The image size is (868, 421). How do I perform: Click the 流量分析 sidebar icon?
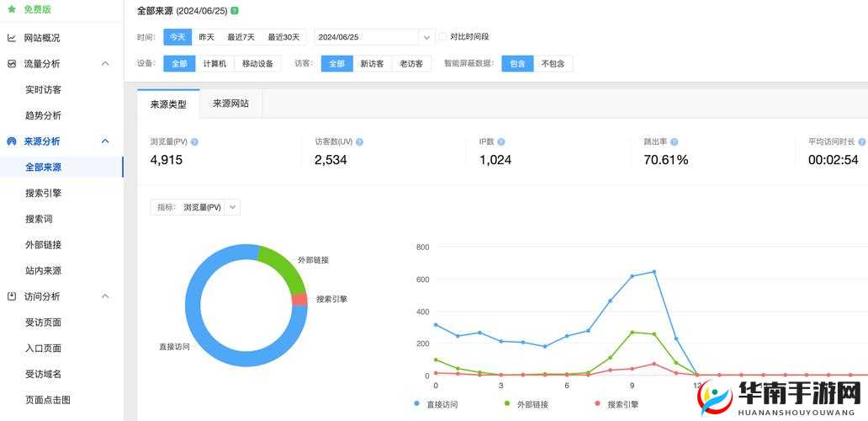[x=12, y=64]
